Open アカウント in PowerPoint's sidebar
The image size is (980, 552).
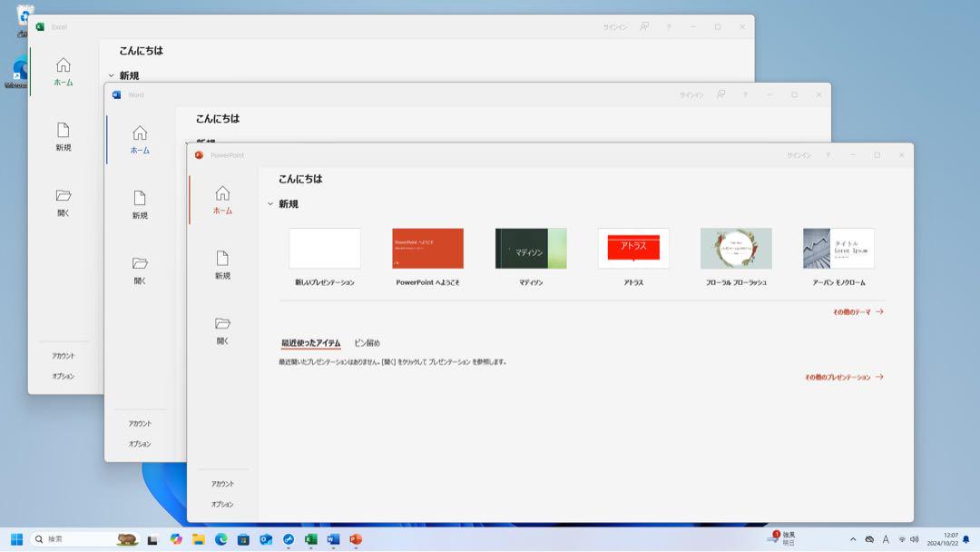[222, 484]
